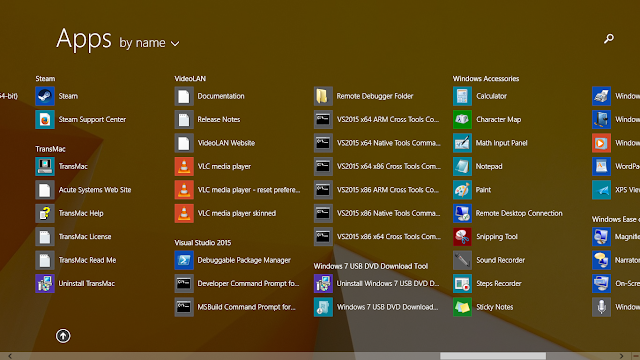Launch the Narrator icon
The image size is (640, 360).
[602, 260]
